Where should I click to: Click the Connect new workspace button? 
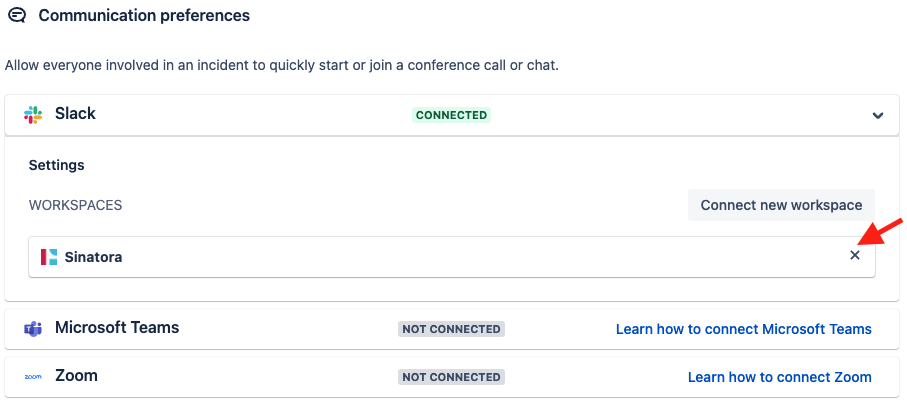781,205
